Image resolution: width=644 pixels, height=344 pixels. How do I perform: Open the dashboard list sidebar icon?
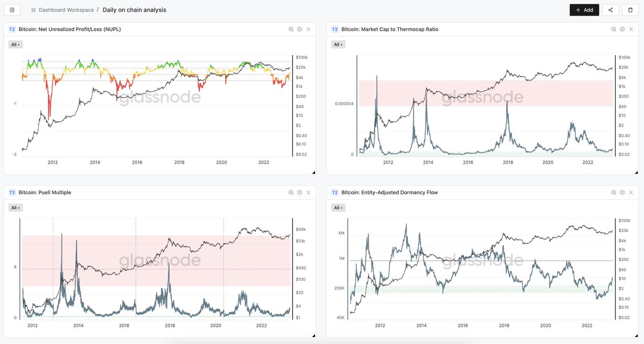[x=12, y=10]
